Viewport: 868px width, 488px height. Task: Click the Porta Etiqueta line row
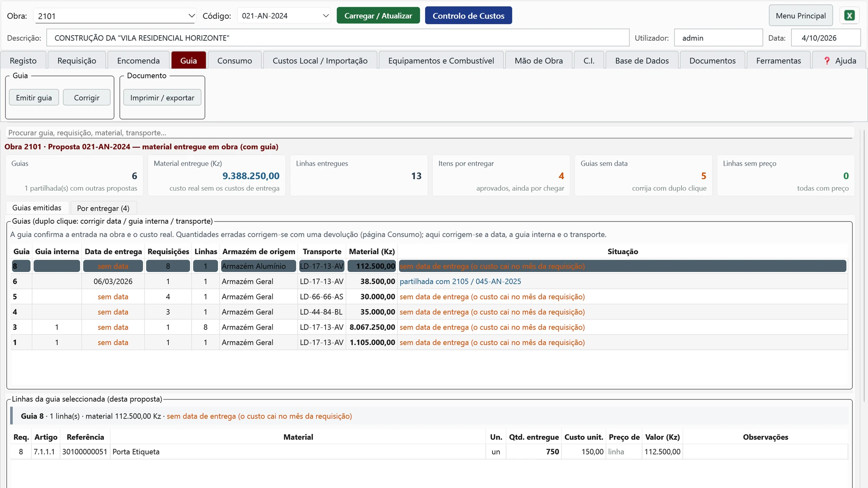pyautogui.click(x=429, y=452)
